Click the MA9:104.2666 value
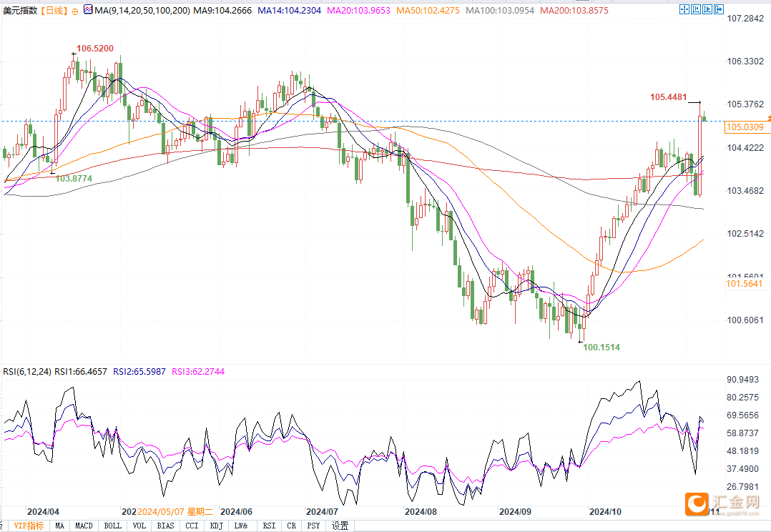The height and width of the screenshot is (532, 771). coord(222,10)
